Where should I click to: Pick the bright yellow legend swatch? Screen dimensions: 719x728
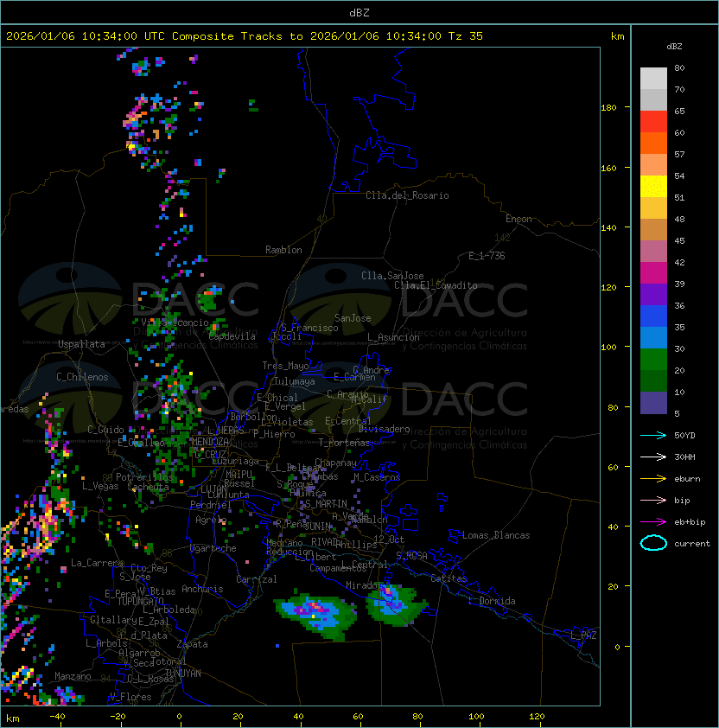(653, 187)
